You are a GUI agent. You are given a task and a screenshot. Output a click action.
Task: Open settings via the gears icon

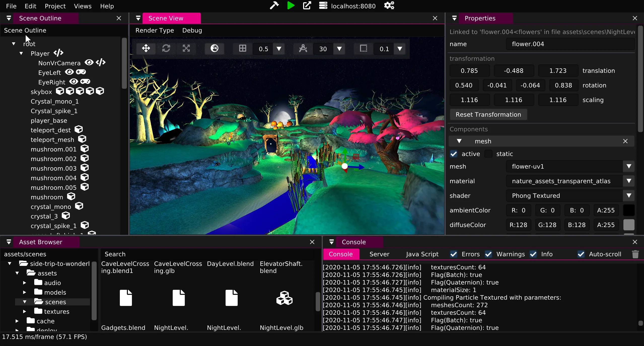coord(389,5)
